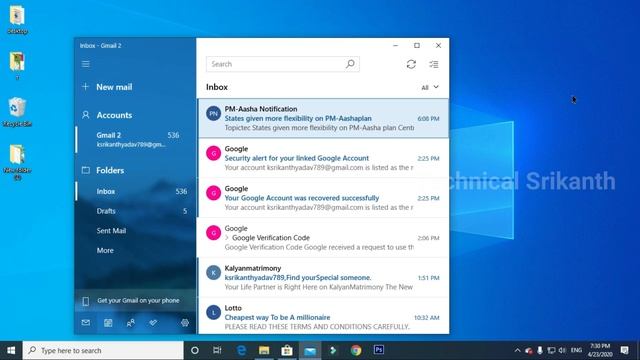Expand the All filter dropdown
The image size is (640, 360).
430,87
